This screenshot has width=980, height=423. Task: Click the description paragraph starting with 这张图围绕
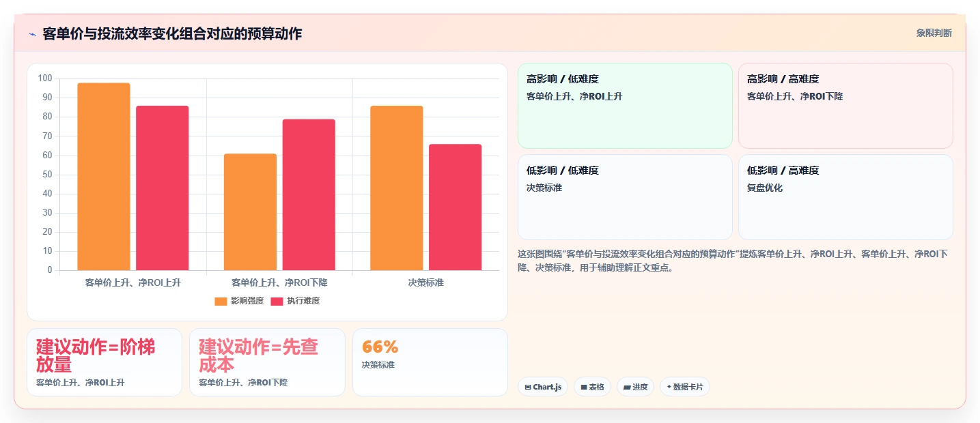tap(733, 261)
